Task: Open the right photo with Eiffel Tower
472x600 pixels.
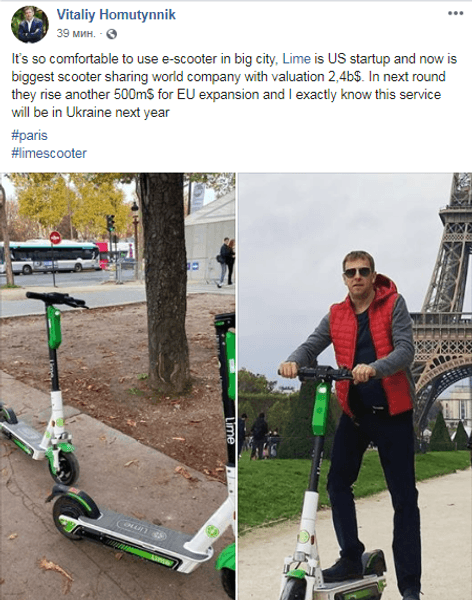Action: [355, 386]
